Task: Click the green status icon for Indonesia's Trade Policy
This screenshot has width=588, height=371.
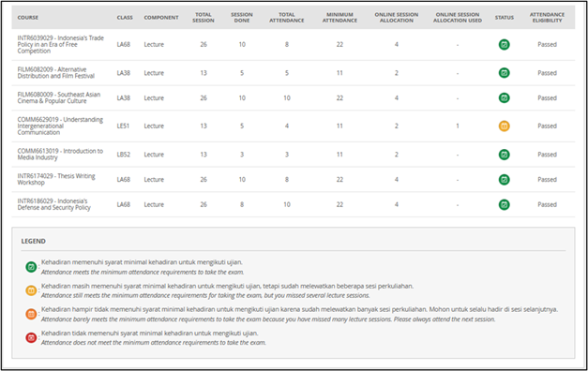Action: 504,45
